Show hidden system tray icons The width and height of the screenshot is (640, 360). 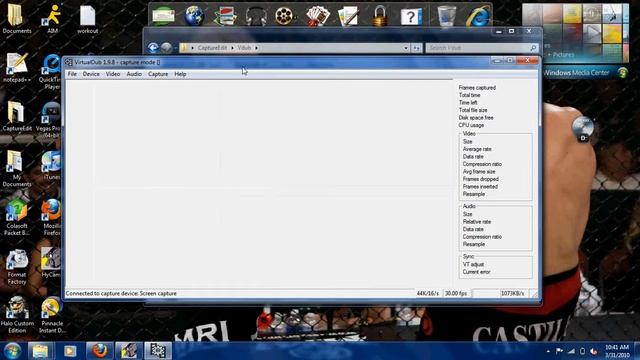548,351
